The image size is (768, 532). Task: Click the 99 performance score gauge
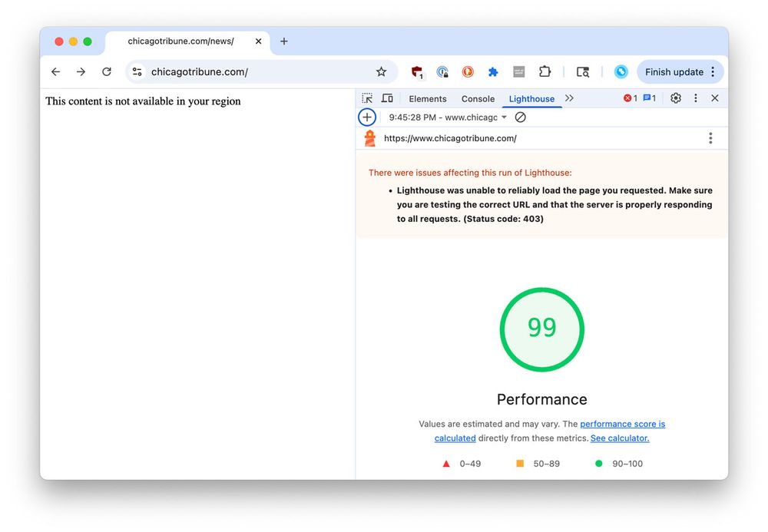coord(541,329)
